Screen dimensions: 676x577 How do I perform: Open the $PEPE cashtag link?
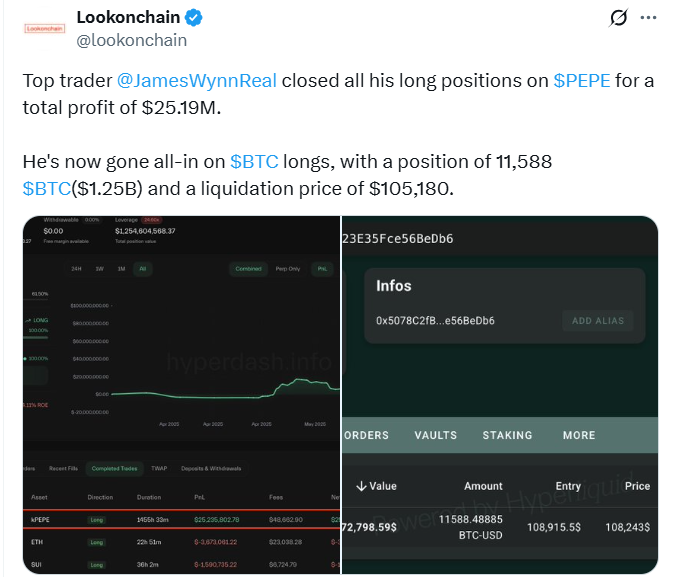point(582,81)
